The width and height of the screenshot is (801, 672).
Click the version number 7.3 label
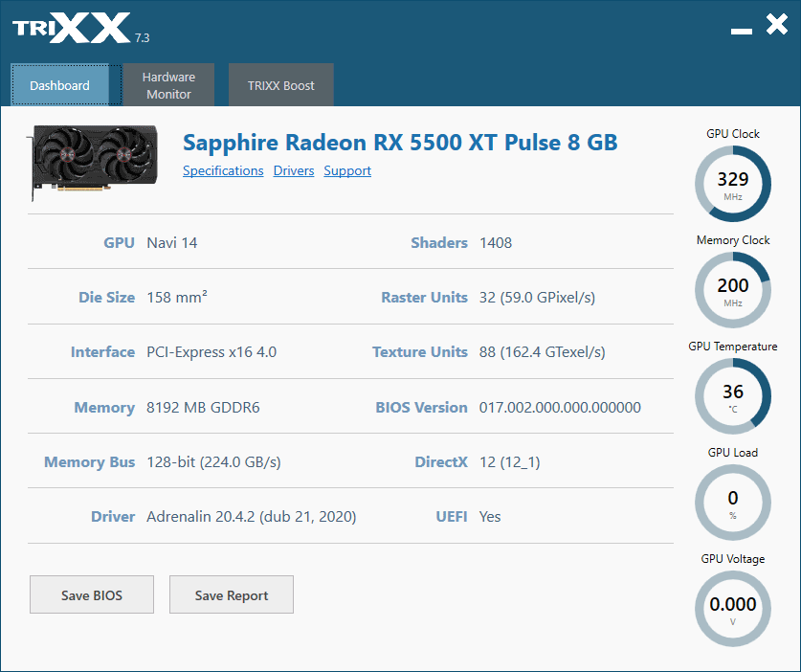point(142,38)
